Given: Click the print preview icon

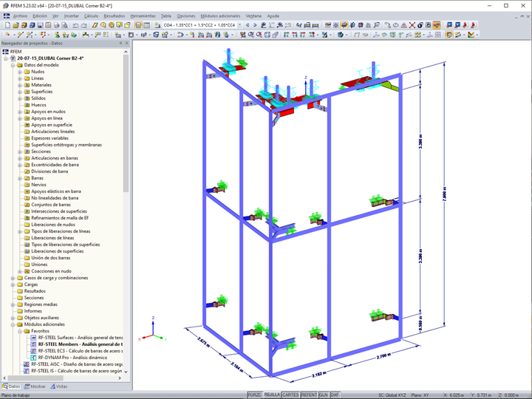Looking at the screenshot, I should pos(64,25).
